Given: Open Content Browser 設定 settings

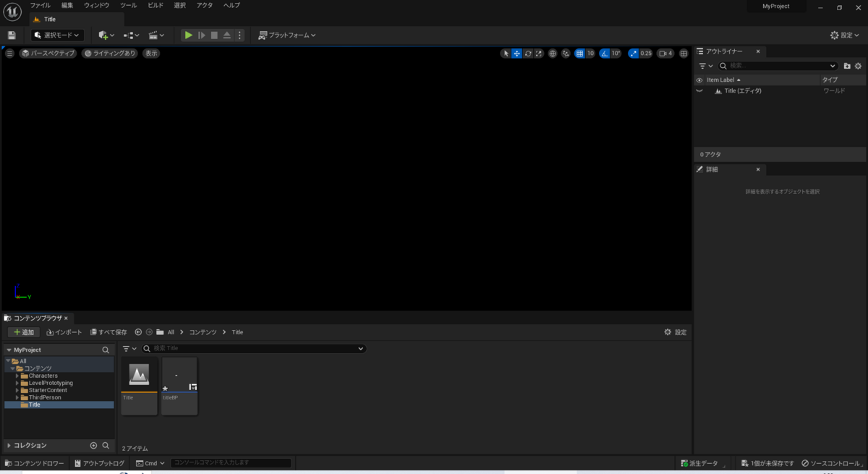Looking at the screenshot, I should pyautogui.click(x=676, y=332).
